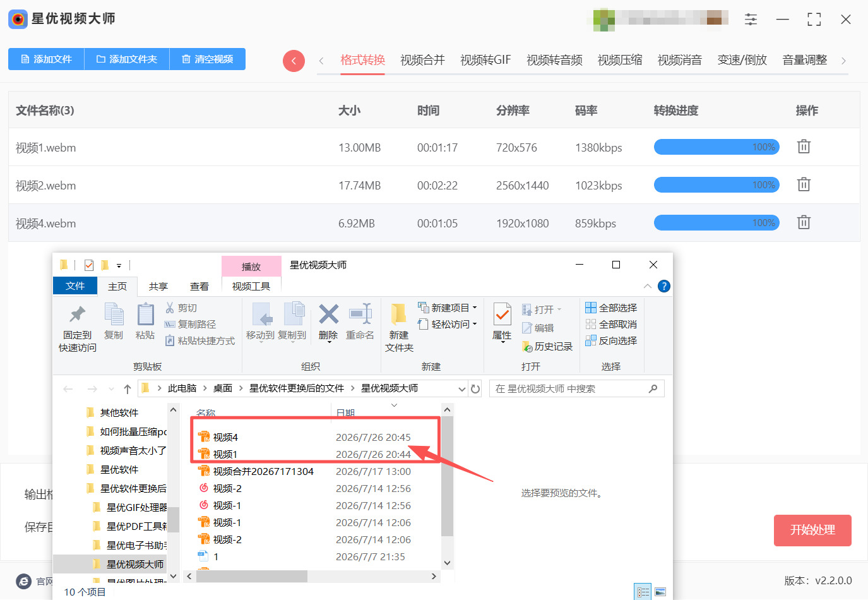The image size is (868, 600).
Task: Collapse the Explorer ribbon chevron
Action: click(648, 286)
